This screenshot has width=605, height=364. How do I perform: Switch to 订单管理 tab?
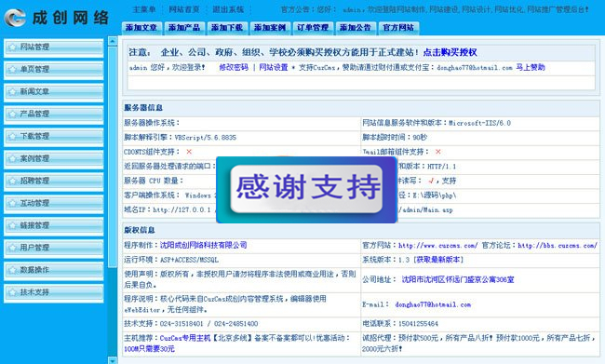point(313,28)
